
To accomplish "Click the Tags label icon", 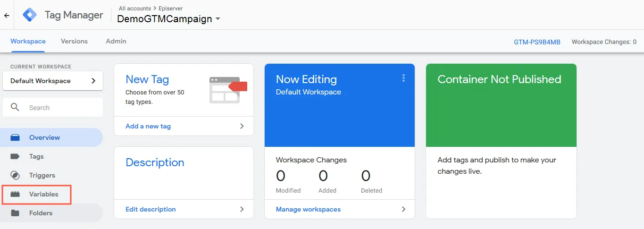I will (15, 156).
